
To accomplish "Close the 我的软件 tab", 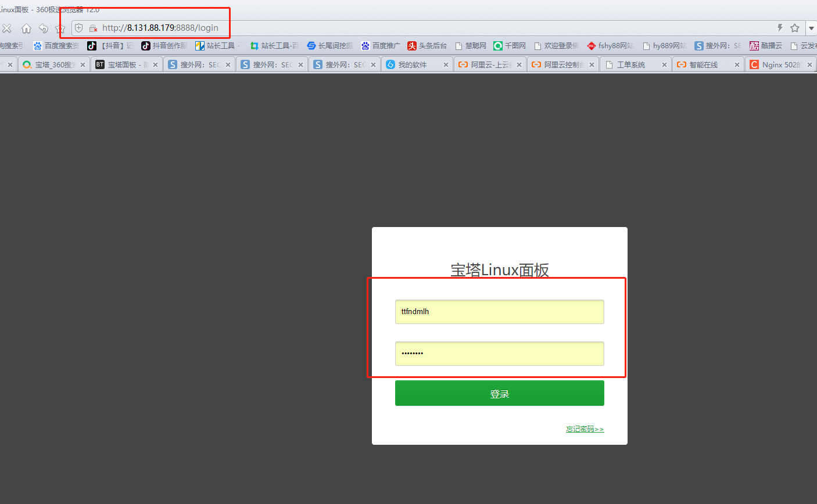I will click(446, 65).
